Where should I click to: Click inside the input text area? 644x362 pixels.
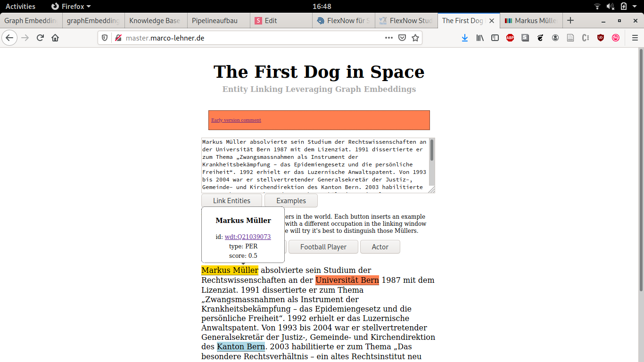coord(315,165)
